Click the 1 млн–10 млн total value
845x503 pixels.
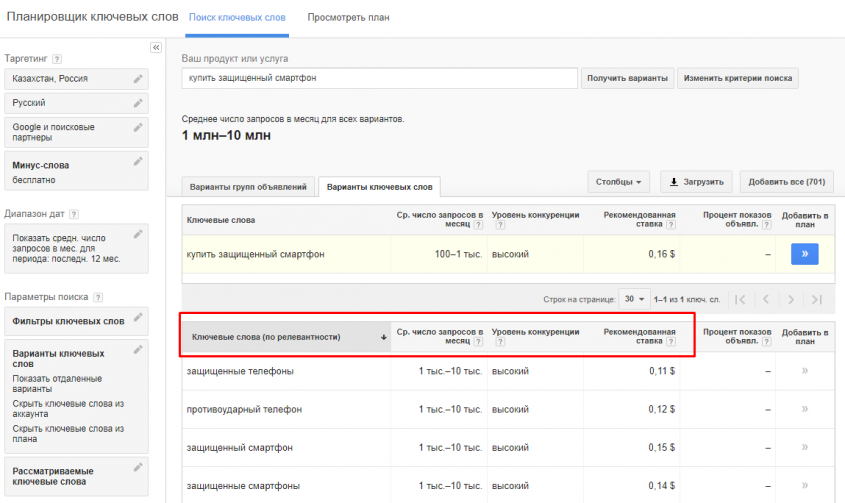pyautogui.click(x=226, y=135)
